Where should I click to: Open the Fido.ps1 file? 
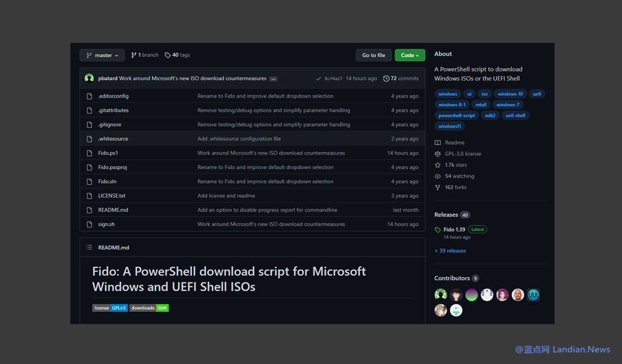pyautogui.click(x=108, y=153)
